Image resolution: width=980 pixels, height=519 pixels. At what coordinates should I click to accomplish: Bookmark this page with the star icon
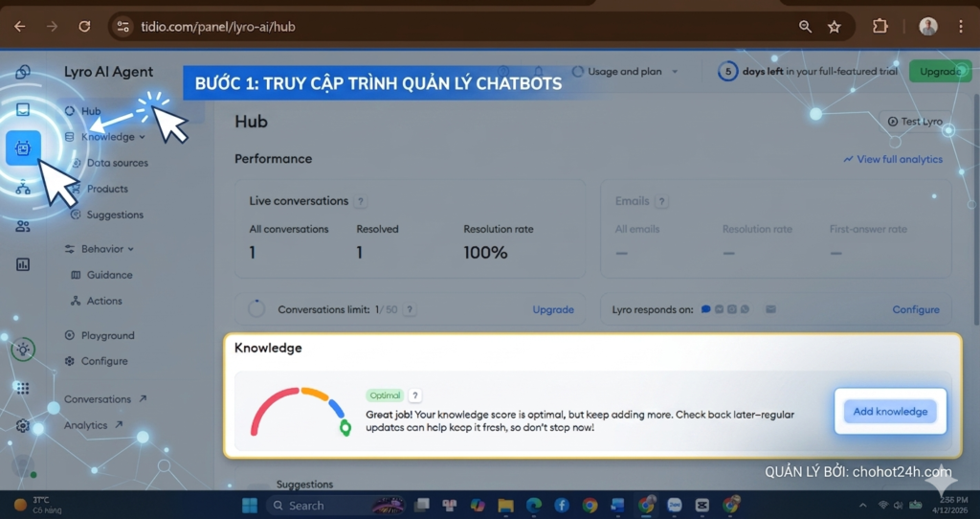[x=835, y=26]
